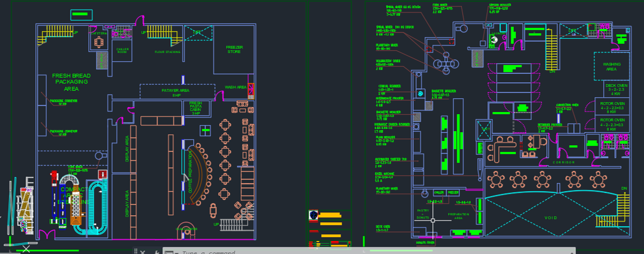Grab the command line grip handle
This screenshot has height=254, width=644.
pos(135,252)
